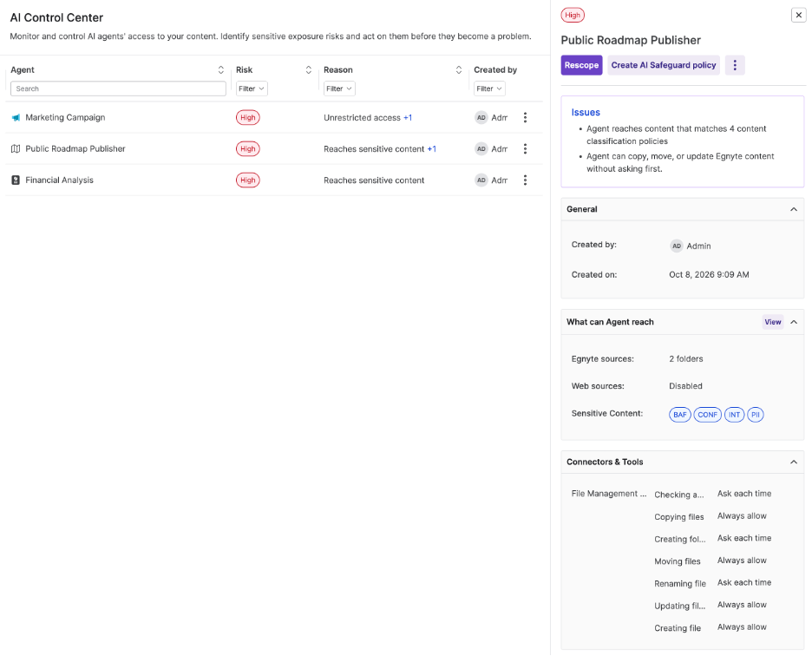
Task: Select the Financial Analysis agent name
Action: [x=60, y=180]
